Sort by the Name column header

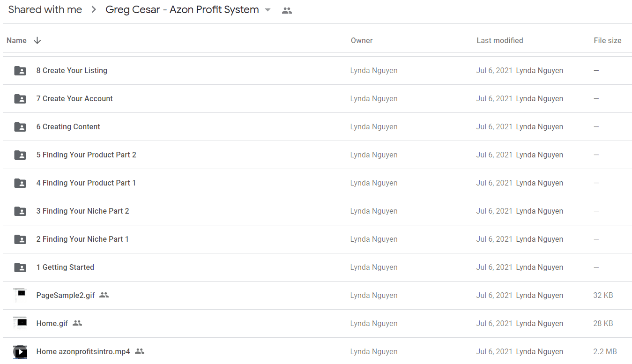(x=16, y=40)
